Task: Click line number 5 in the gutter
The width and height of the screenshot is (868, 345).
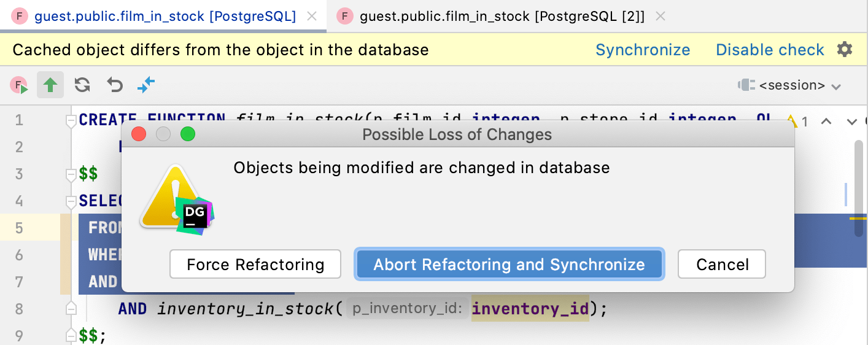Action: tap(18, 228)
